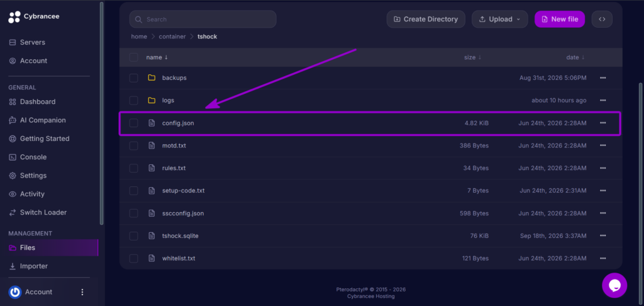Select the tshock.sqlite checkbox
Screen dimensions: 644x306
133,235
